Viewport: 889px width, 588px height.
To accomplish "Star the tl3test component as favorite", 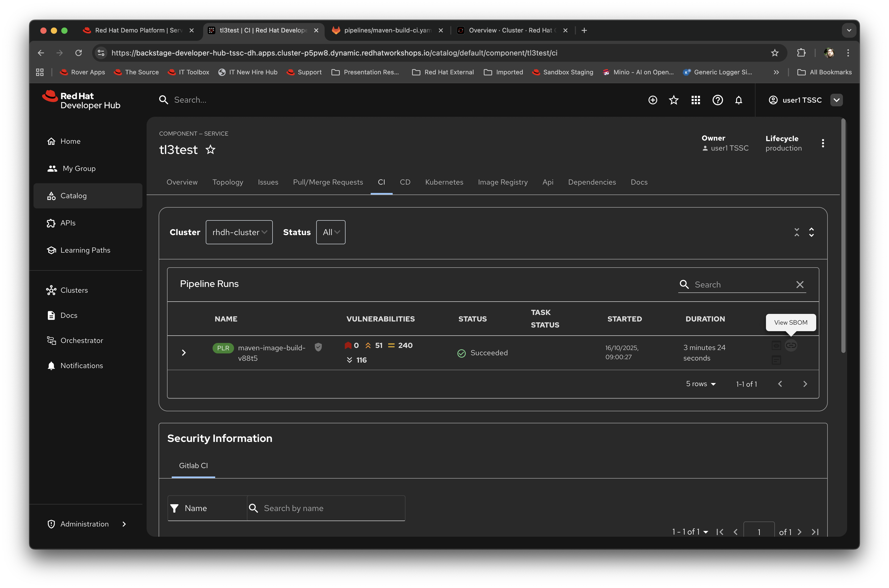I will pos(210,150).
